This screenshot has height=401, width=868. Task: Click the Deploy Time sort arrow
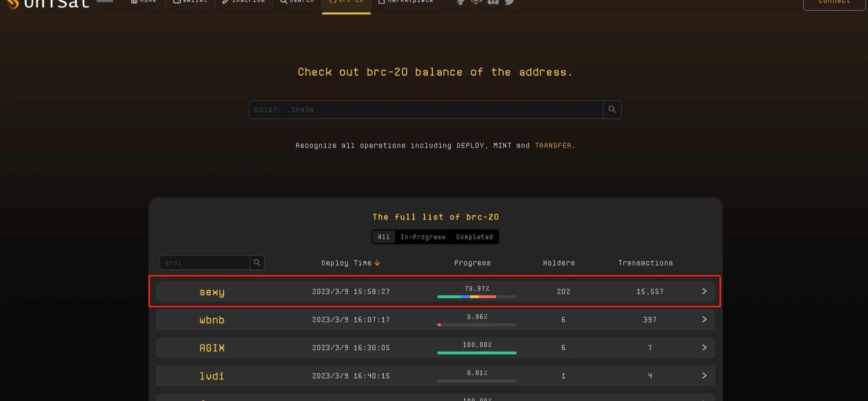[377, 263]
